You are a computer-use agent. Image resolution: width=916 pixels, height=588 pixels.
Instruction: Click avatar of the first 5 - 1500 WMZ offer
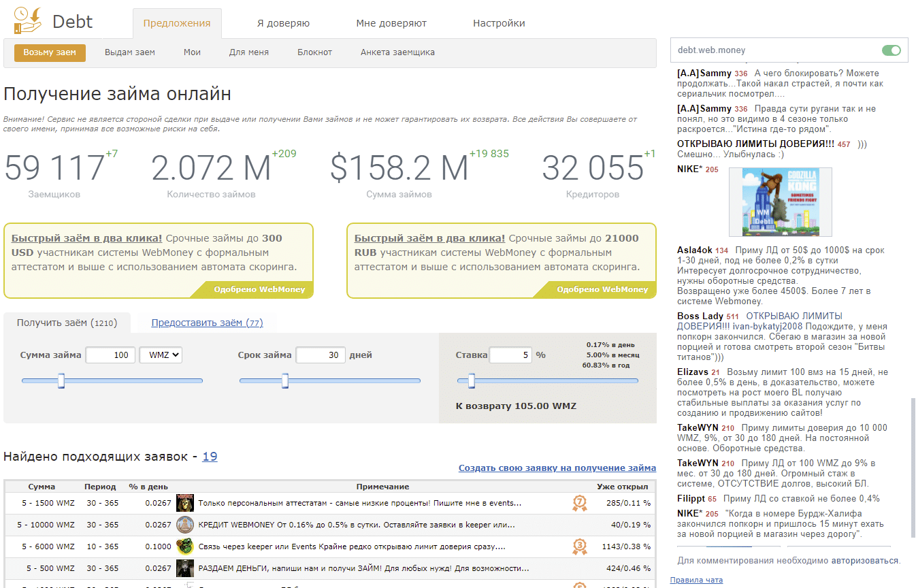[x=185, y=503]
